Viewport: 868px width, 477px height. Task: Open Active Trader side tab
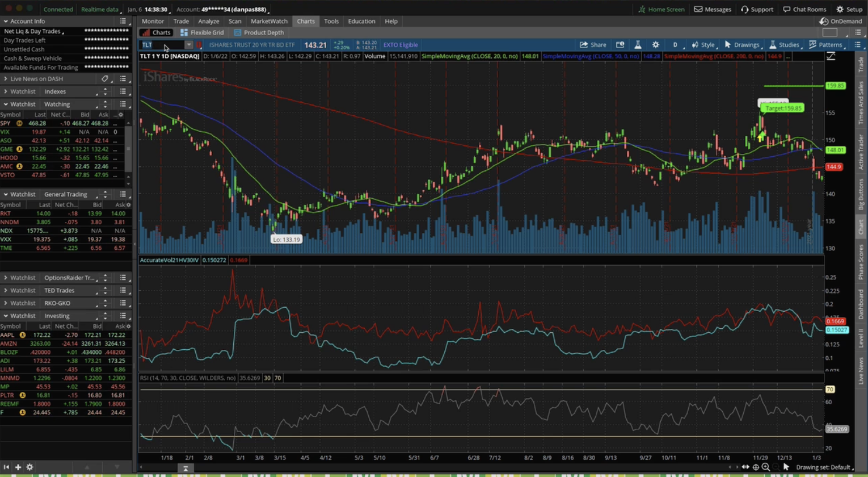tap(861, 151)
